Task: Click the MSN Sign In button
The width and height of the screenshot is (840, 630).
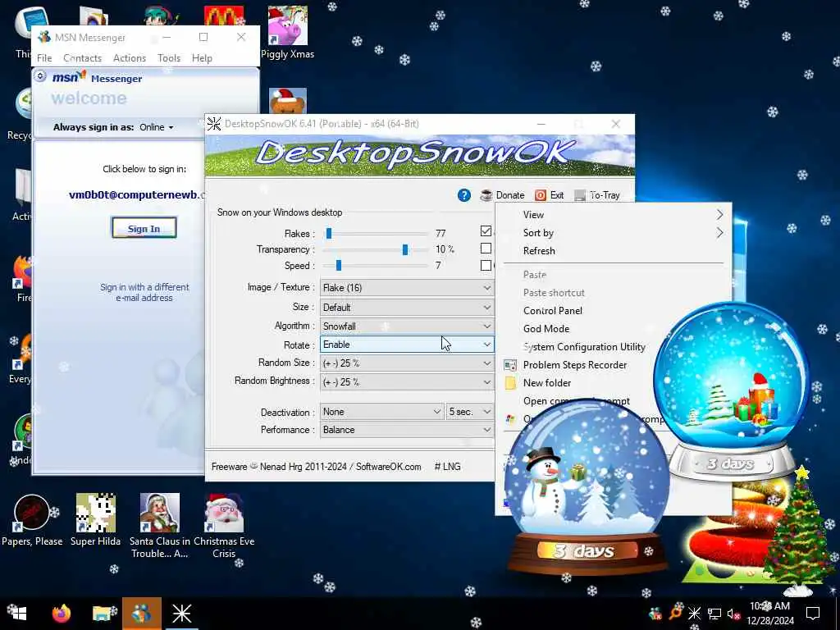Action: [x=144, y=228]
